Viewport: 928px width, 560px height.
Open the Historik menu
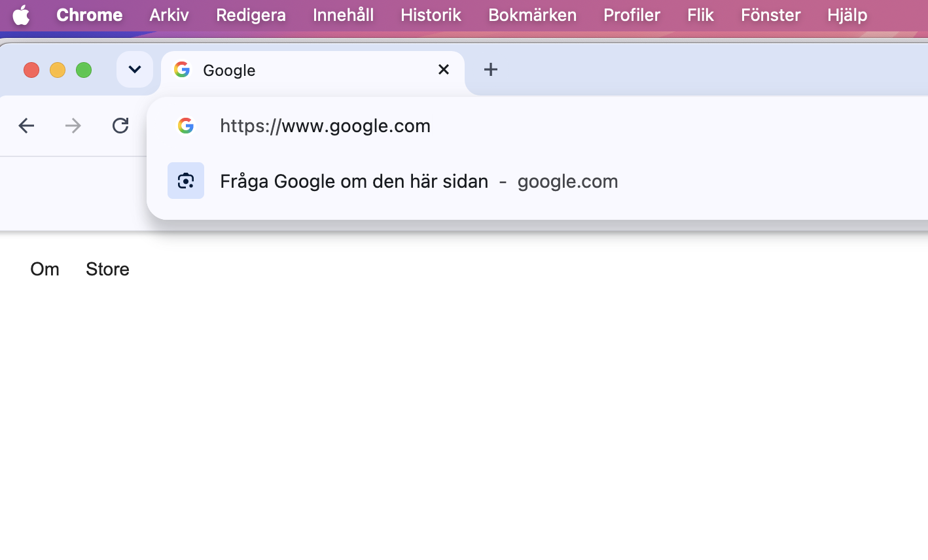(x=431, y=14)
